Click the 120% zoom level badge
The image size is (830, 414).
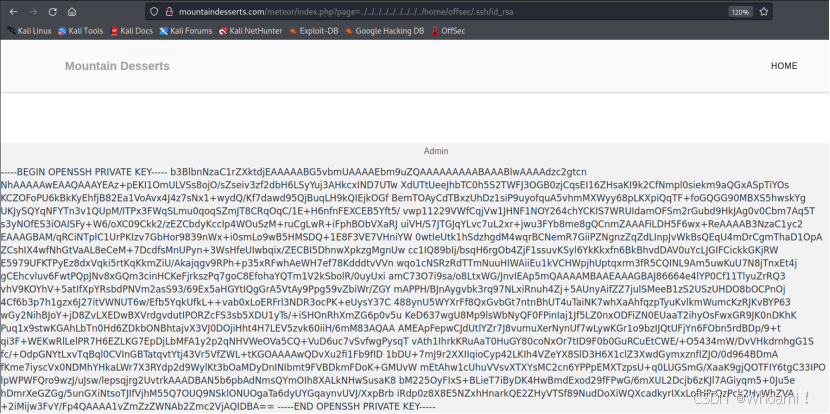tap(739, 12)
